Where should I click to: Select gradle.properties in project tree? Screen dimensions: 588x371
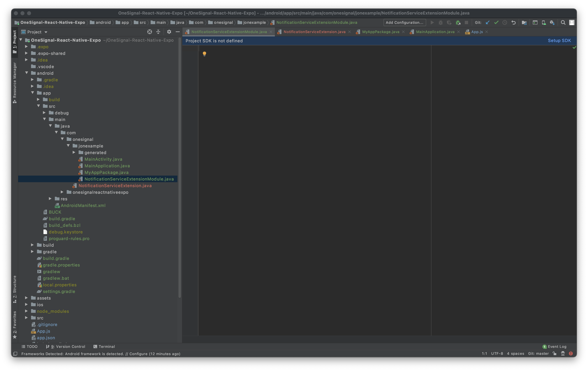point(61,265)
